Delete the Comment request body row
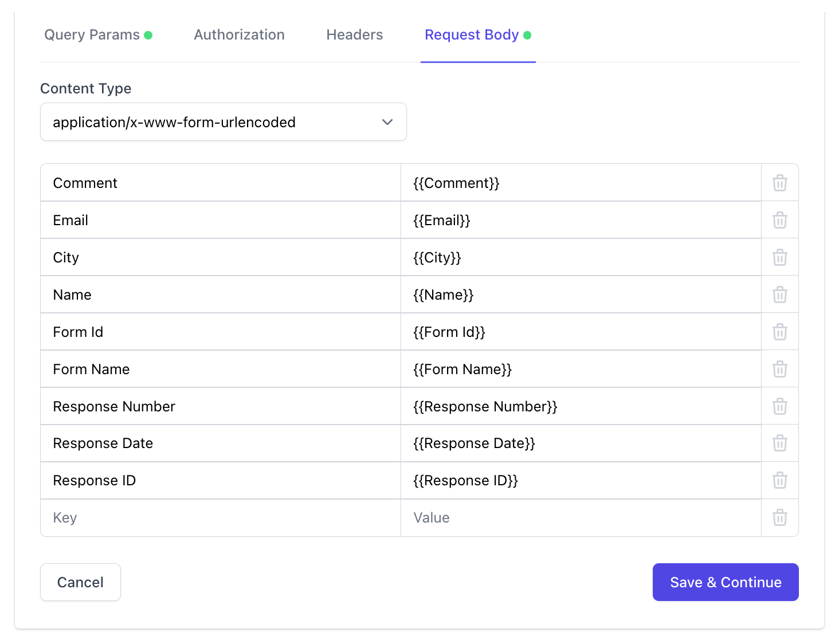 [779, 182]
